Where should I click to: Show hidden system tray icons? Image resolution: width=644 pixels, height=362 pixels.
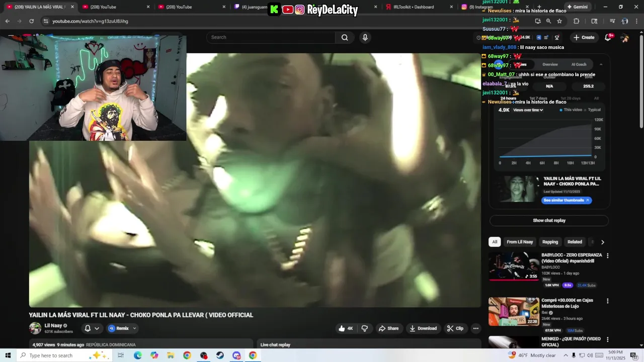[x=566, y=355]
